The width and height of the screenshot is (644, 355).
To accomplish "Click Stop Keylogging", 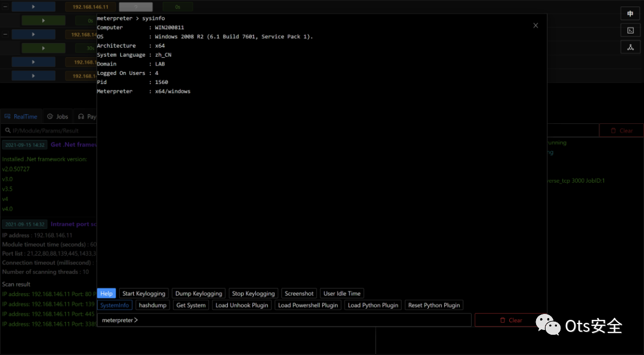I will [x=253, y=294].
